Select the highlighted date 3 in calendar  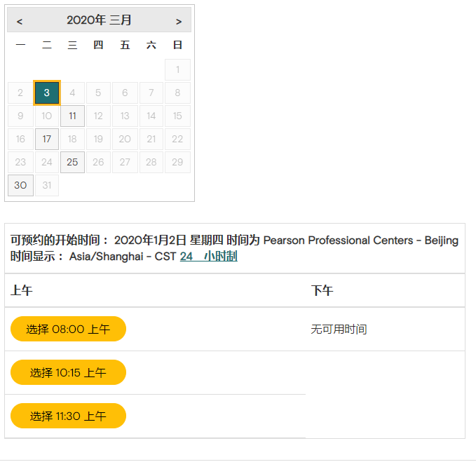tap(46, 93)
